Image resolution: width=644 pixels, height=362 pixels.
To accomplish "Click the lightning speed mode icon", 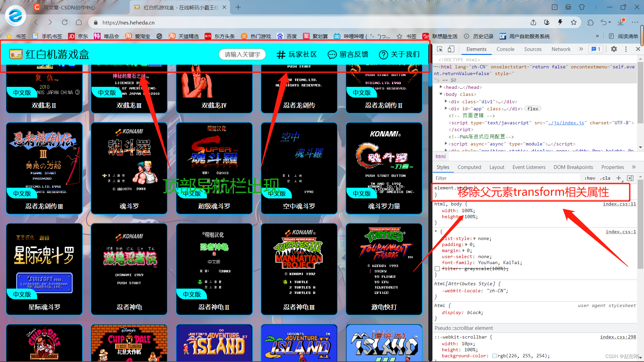I will click(x=560, y=22).
